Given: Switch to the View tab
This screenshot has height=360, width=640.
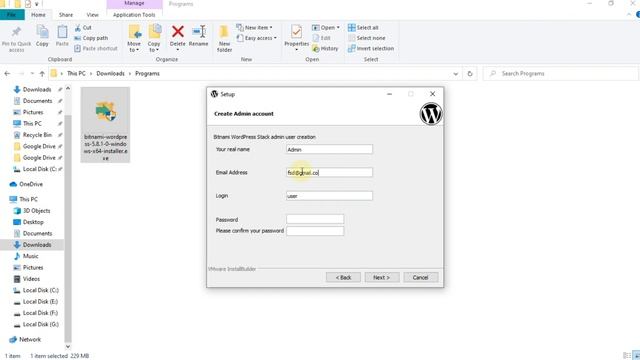Looking at the screenshot, I should tap(92, 15).
